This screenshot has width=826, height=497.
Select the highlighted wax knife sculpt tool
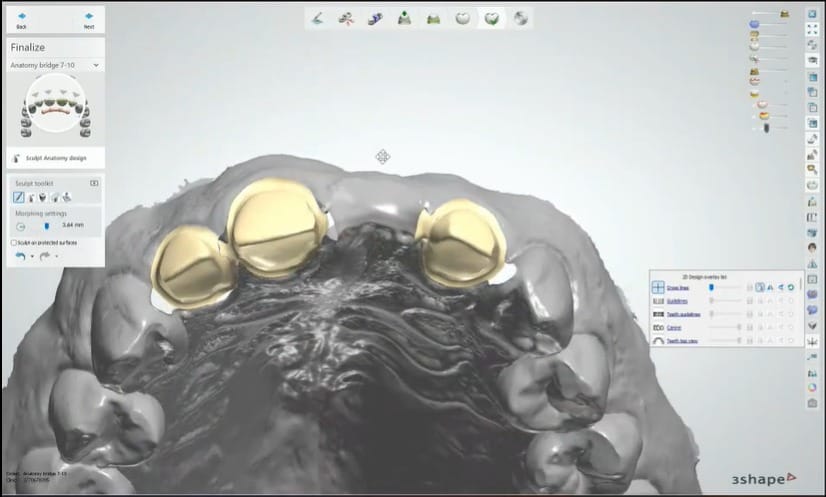[x=18, y=197]
